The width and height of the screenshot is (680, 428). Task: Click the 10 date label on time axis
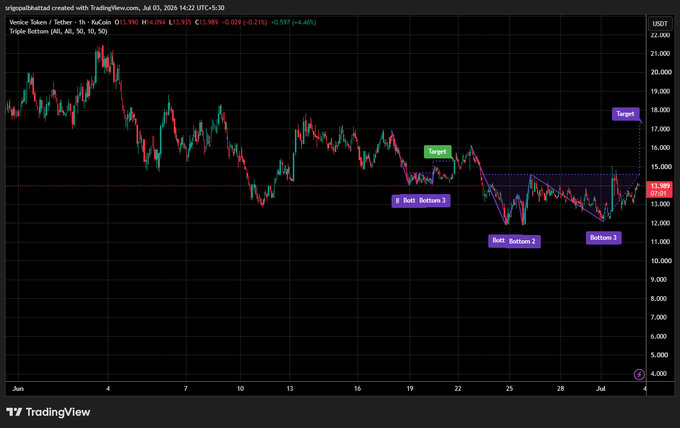pos(240,389)
